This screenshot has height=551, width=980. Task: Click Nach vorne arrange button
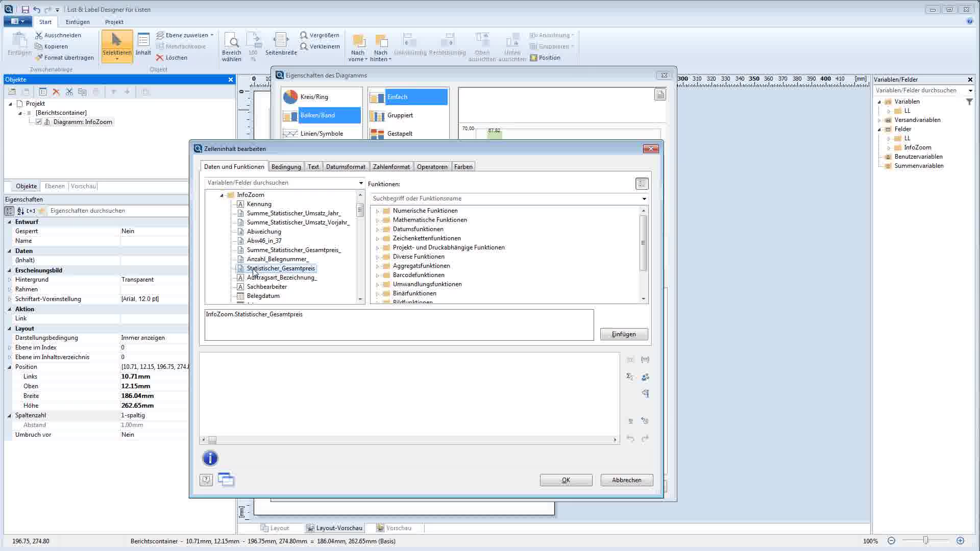pyautogui.click(x=358, y=47)
